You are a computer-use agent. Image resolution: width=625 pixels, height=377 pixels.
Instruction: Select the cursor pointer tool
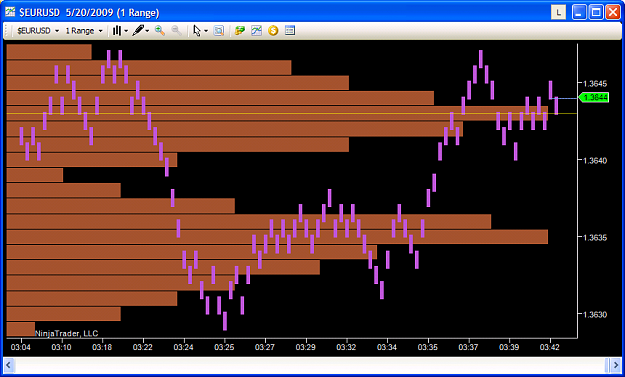tap(197, 31)
